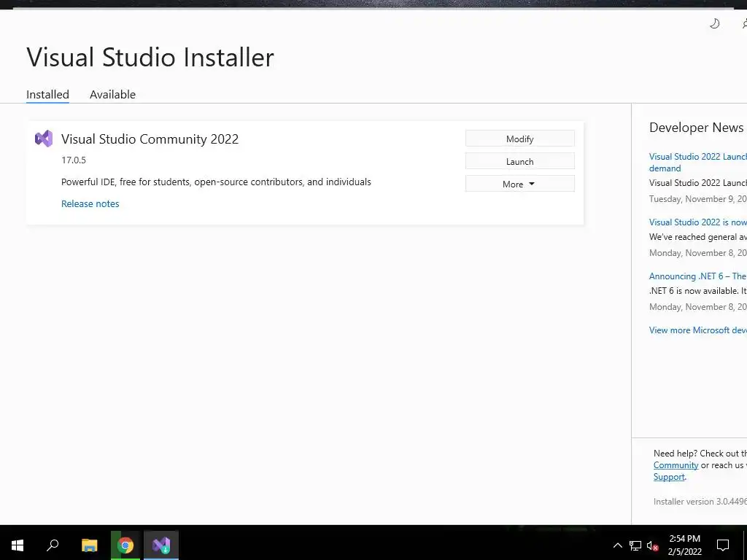This screenshot has width=747, height=560.
Task: Switch to the Available tab
Action: coord(112,94)
